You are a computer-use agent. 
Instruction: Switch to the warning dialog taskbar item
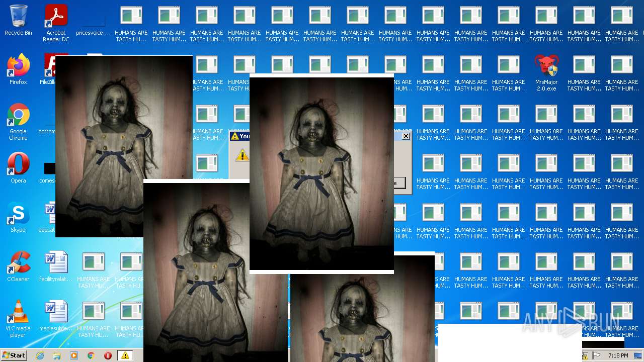[x=125, y=355]
